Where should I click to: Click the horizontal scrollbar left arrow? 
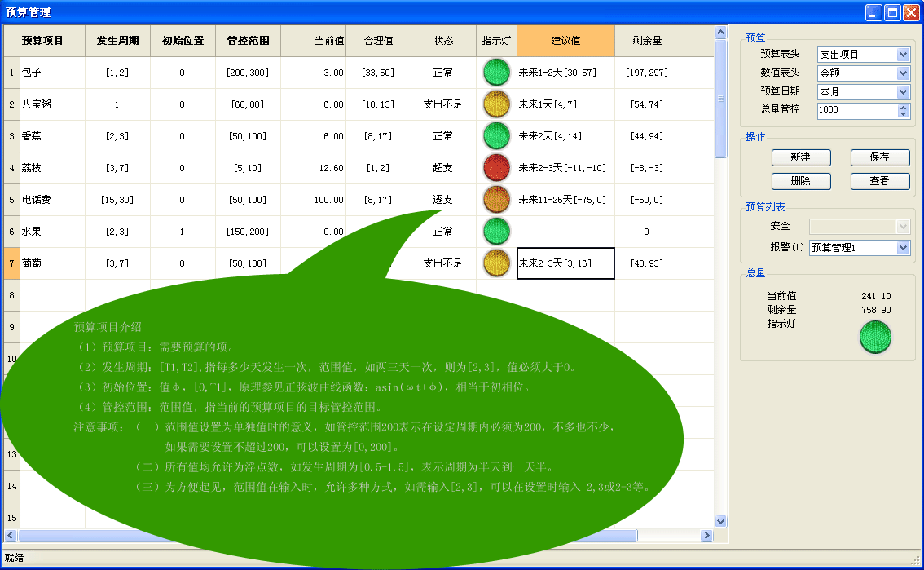coord(11,535)
